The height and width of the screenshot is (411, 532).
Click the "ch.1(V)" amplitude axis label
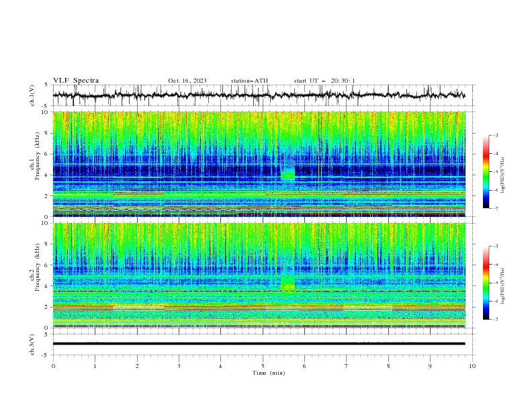32,95
